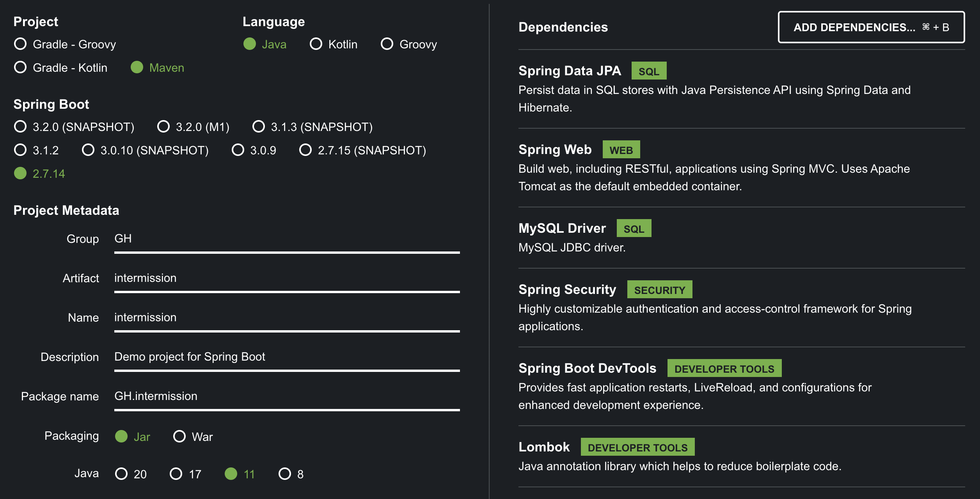Viewport: 980px width, 499px height.
Task: Select Gradle - Kotlin project option
Action: pyautogui.click(x=20, y=67)
